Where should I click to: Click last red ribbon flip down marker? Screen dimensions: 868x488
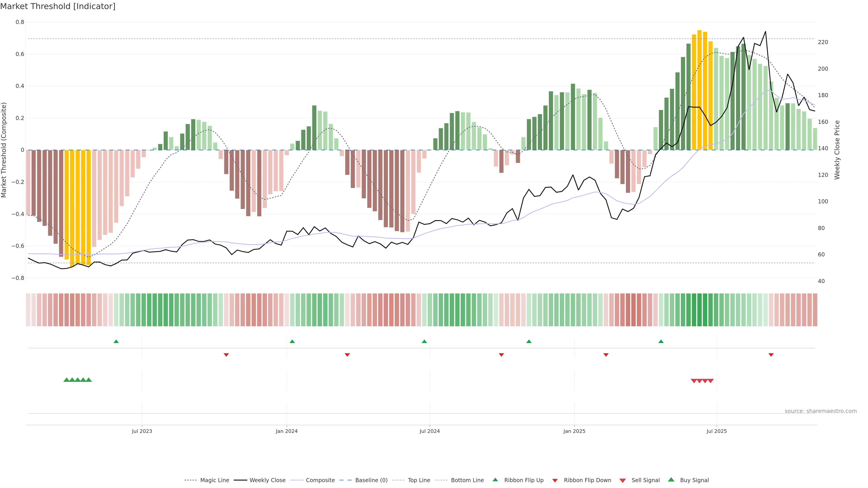click(x=771, y=355)
